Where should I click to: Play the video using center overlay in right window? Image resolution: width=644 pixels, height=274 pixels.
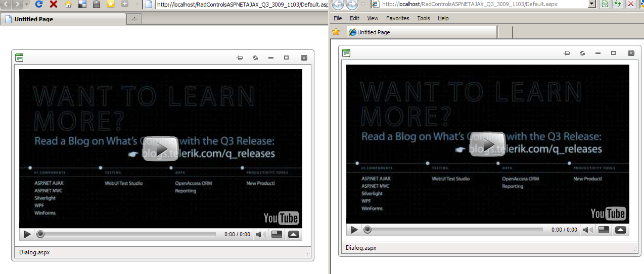tap(487, 144)
